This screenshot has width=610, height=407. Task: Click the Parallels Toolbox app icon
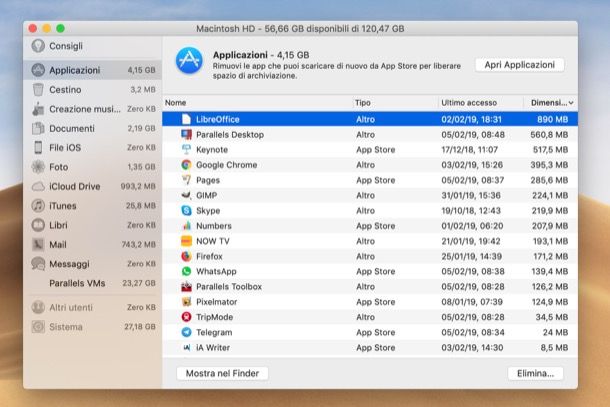(x=186, y=287)
